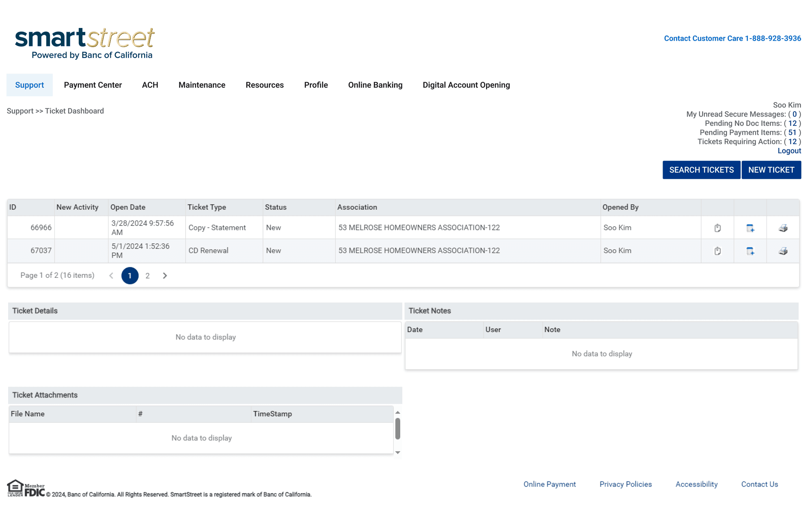Click the Privacy Policies footer link
This screenshot has width=812, height=509.
625,484
